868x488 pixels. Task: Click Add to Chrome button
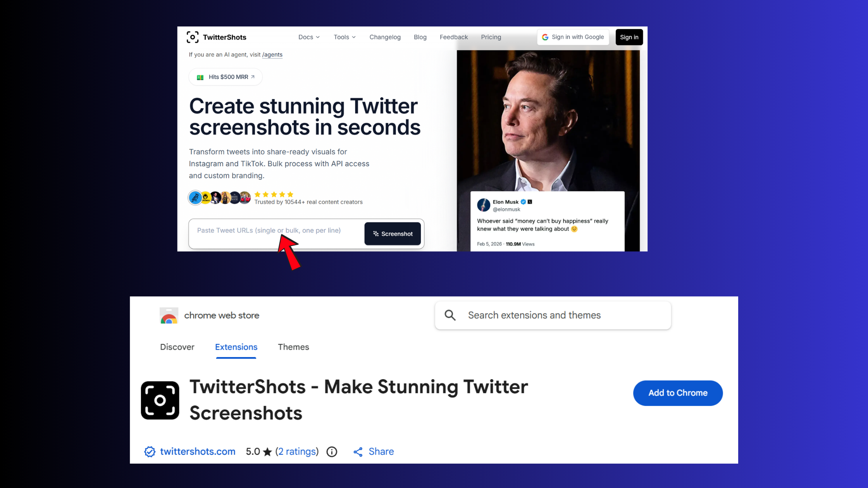(x=678, y=393)
